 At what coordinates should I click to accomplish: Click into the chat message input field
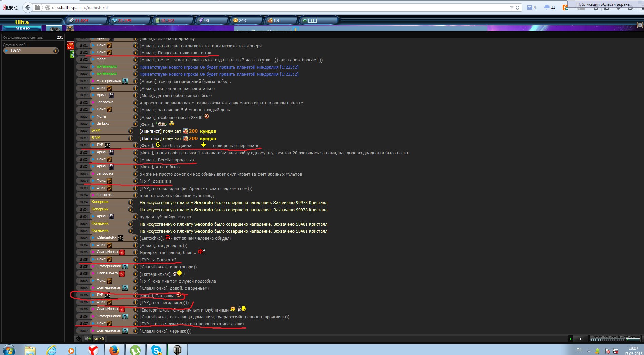coord(337,339)
